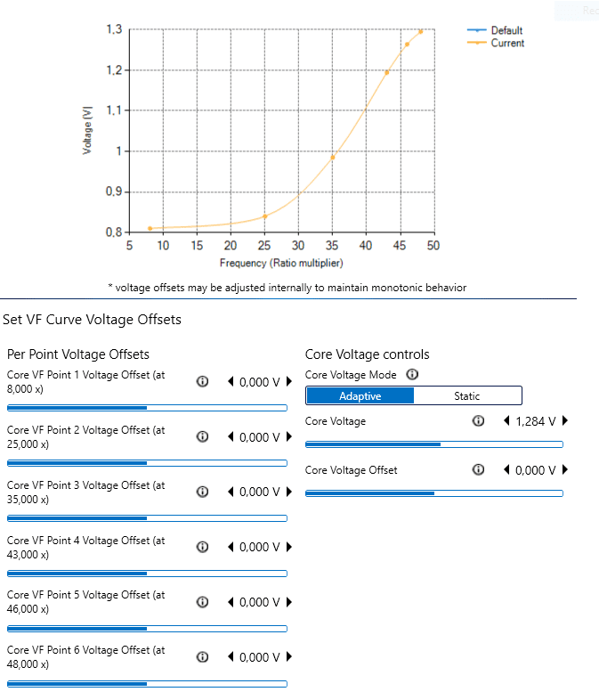Open info icon for VF Point 1 offset
The width and height of the screenshot is (599, 700).
tap(203, 382)
